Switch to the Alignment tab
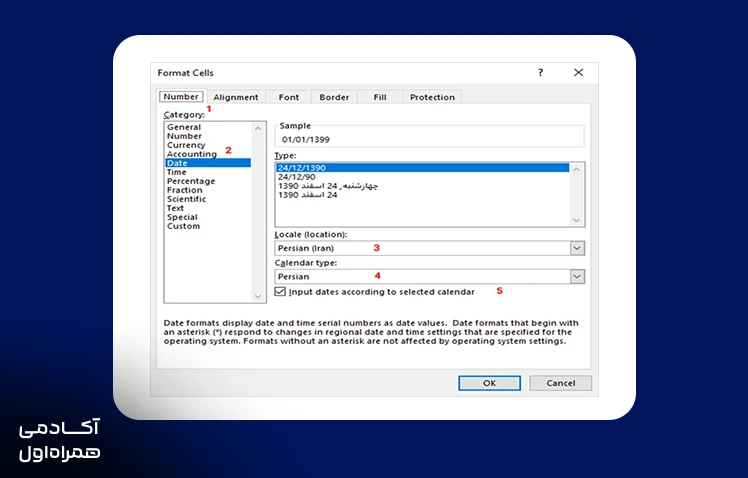 (x=236, y=97)
